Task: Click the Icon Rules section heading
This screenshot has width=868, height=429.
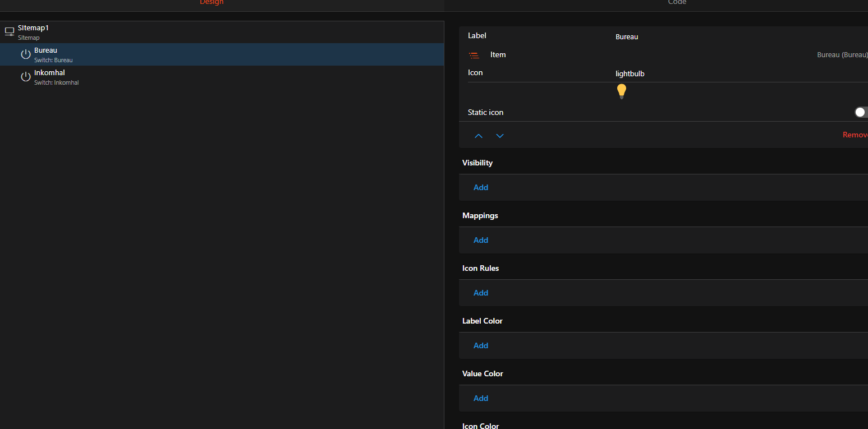Action: [481, 268]
